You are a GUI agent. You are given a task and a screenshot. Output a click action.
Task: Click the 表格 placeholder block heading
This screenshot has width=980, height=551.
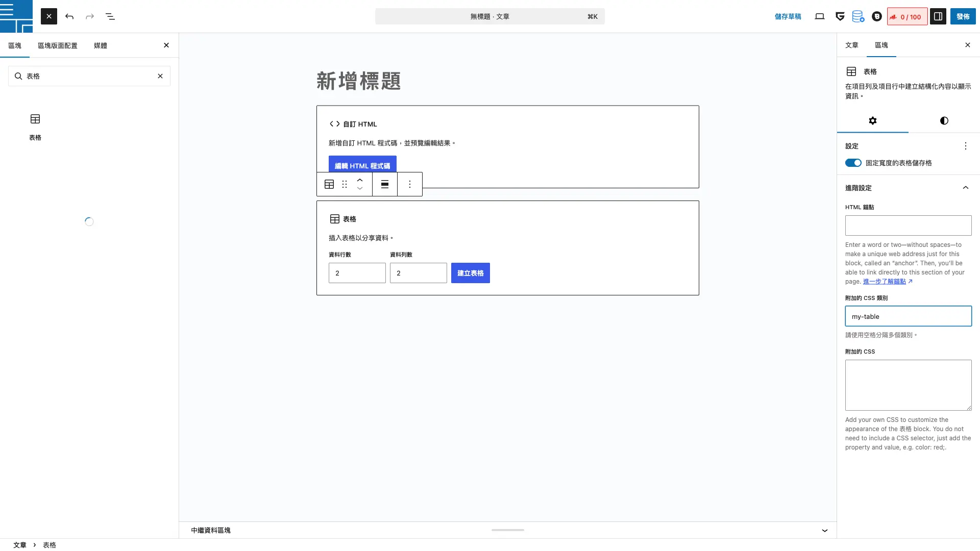[x=343, y=219]
